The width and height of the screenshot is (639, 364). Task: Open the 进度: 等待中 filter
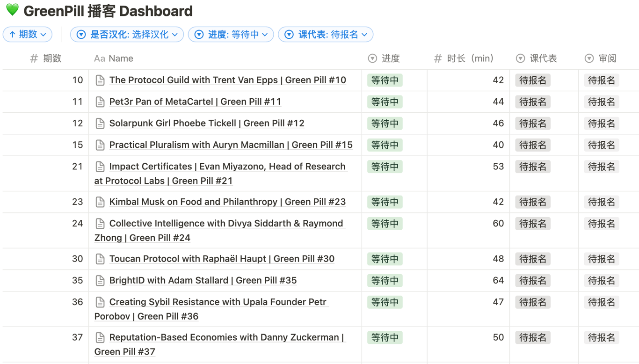[x=231, y=35]
